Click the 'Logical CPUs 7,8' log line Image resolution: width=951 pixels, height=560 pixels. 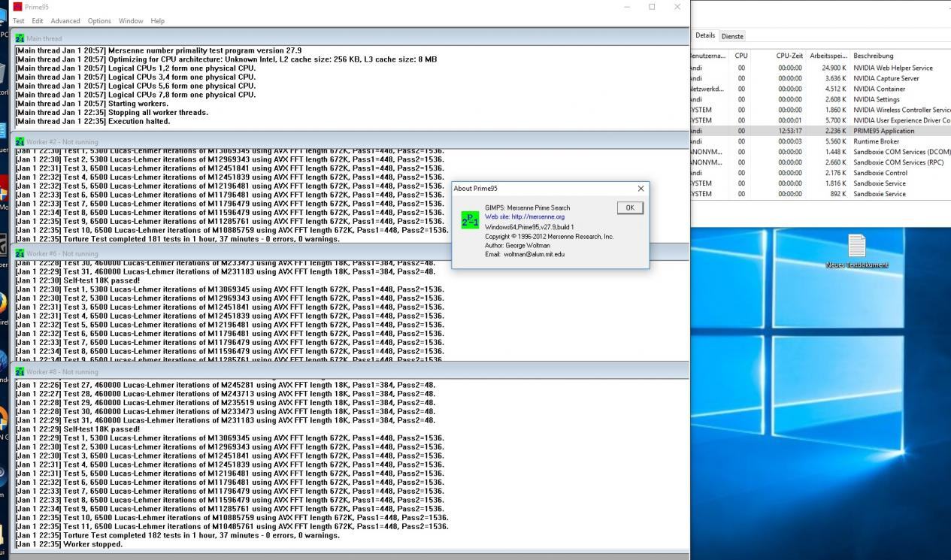[x=135, y=95]
